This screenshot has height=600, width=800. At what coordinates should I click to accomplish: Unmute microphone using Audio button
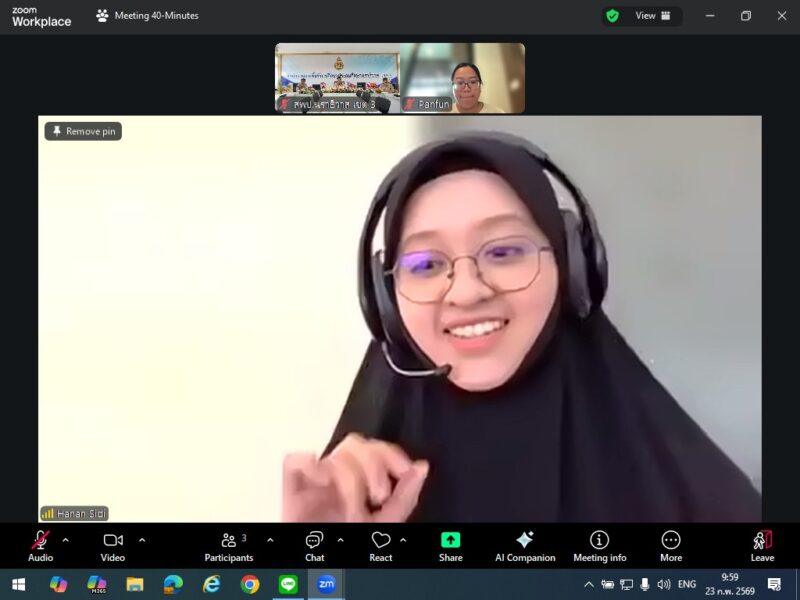(41, 546)
